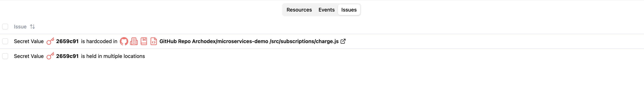
Task: Open the Events tab
Action: click(x=327, y=10)
